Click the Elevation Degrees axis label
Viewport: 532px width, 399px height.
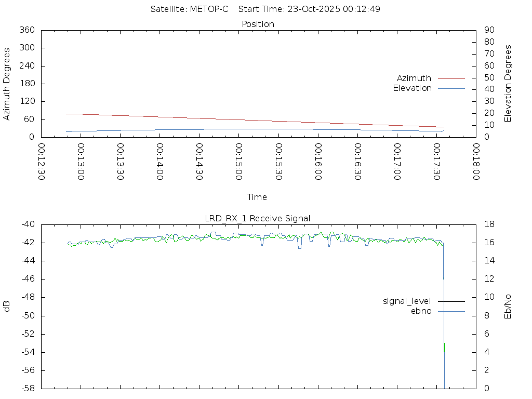(508, 84)
